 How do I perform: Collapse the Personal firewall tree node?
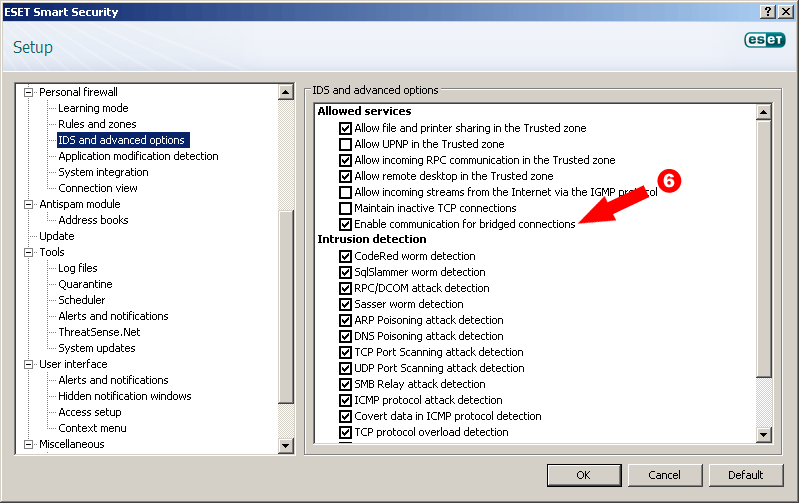tap(29, 92)
